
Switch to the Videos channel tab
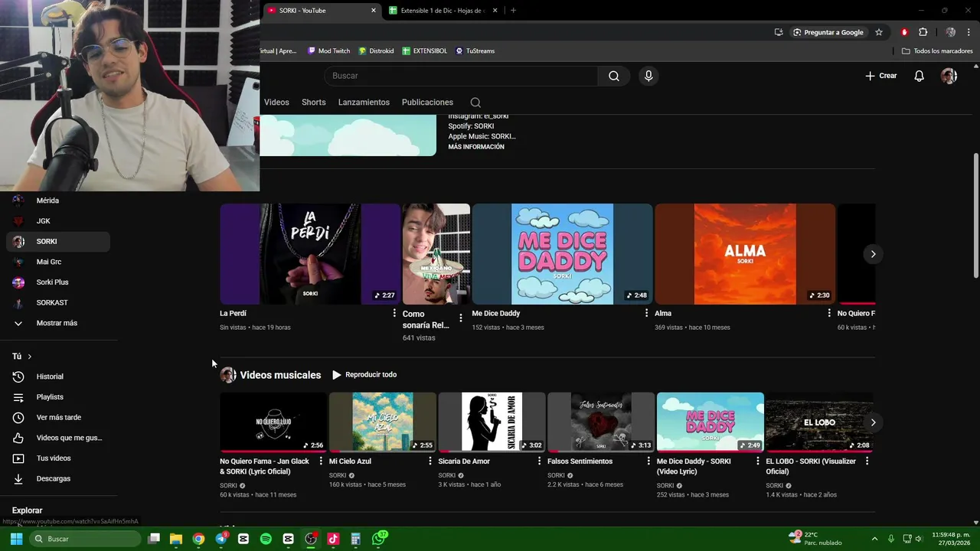pos(276,103)
